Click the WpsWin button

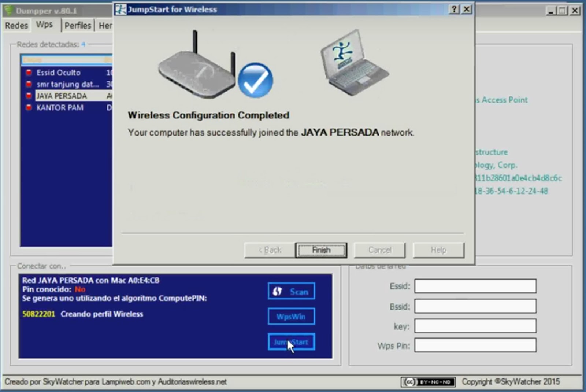point(291,317)
